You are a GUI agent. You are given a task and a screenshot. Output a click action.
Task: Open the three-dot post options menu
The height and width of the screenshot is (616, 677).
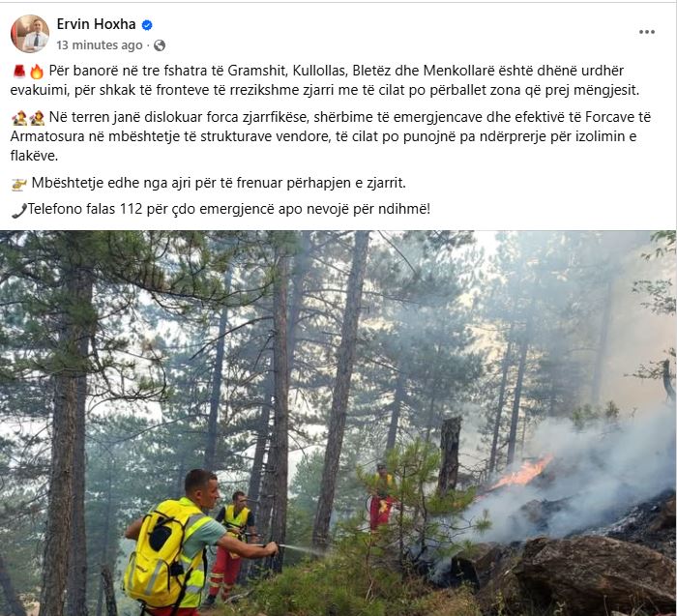(646, 32)
